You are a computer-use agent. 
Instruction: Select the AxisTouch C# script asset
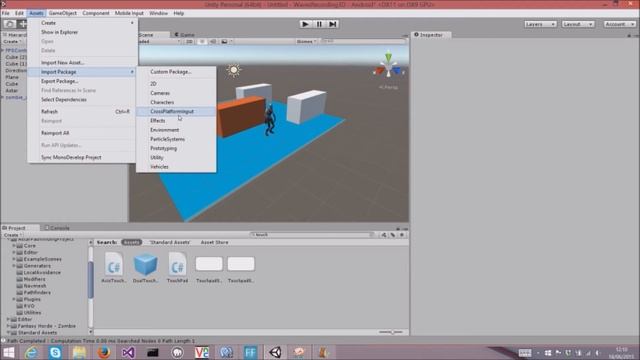(114, 267)
